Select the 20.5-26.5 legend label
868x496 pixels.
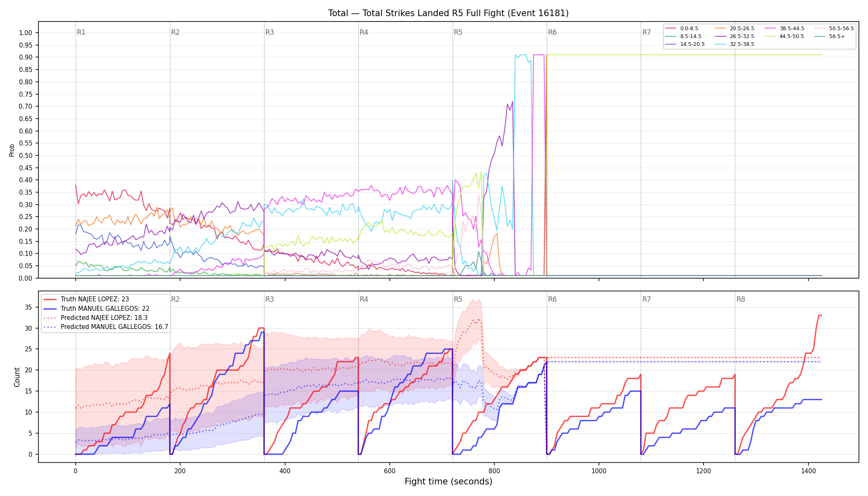click(742, 29)
